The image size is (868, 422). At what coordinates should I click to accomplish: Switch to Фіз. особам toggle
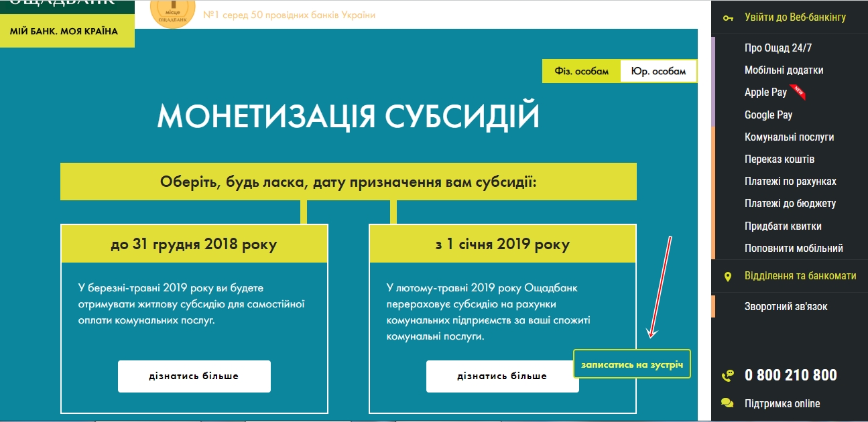click(582, 71)
